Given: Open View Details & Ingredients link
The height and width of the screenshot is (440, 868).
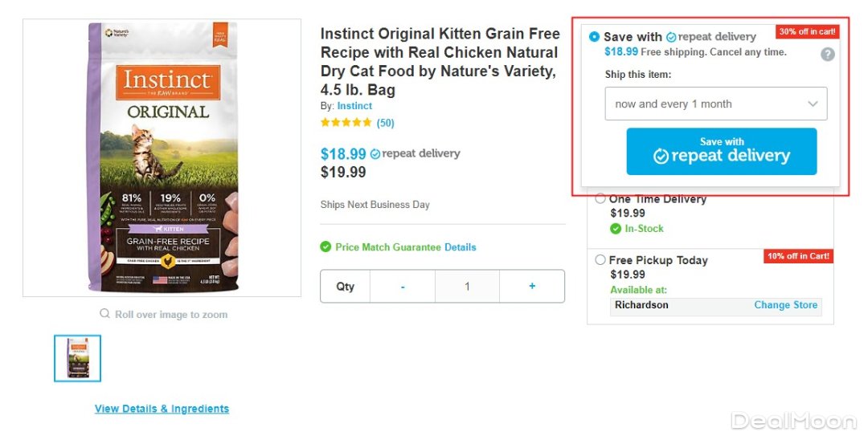Looking at the screenshot, I should coord(162,409).
